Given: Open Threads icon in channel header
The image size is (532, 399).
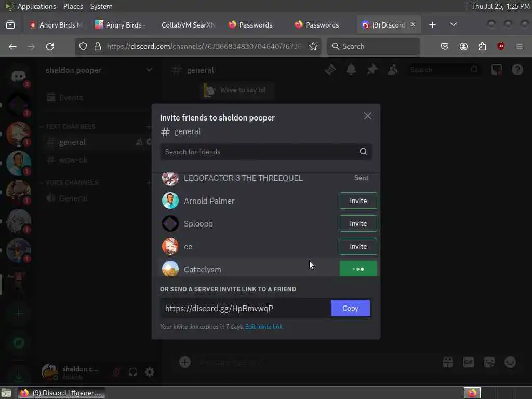Looking at the screenshot, I should point(330,70).
